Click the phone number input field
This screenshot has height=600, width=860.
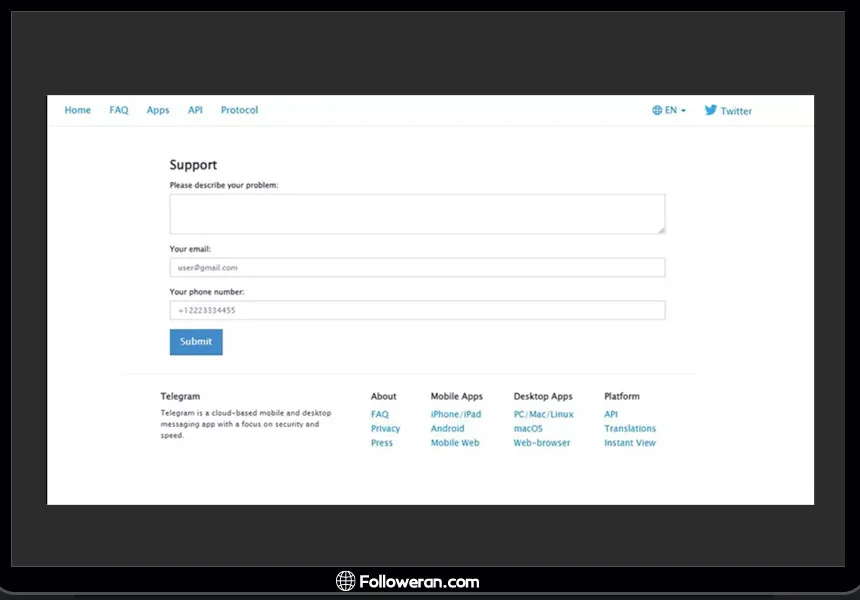[x=417, y=311]
